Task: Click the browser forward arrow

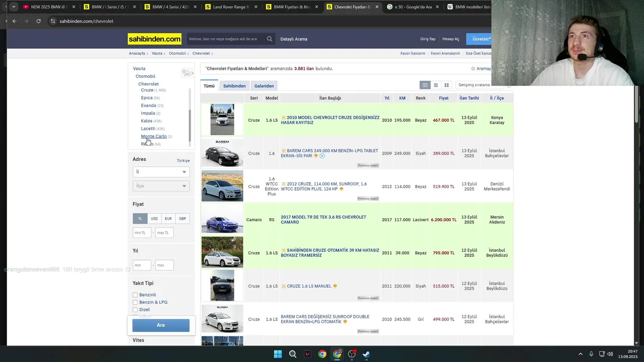Action: (26, 21)
